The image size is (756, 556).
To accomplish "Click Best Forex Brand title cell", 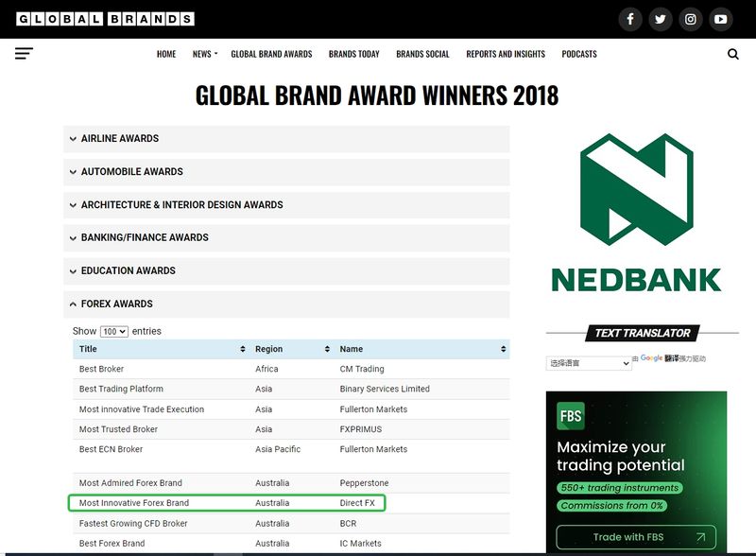I will point(112,544).
